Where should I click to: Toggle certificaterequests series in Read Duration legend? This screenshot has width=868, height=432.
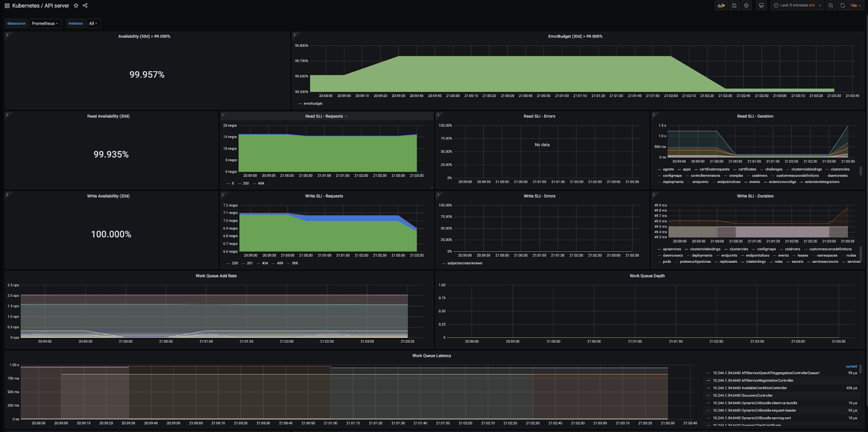[x=714, y=170]
